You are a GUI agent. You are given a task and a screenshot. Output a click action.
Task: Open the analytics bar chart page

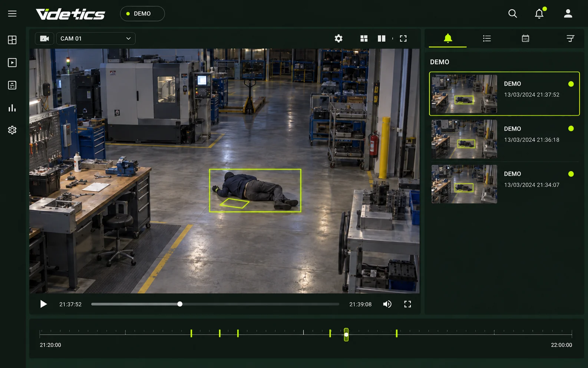(12, 108)
